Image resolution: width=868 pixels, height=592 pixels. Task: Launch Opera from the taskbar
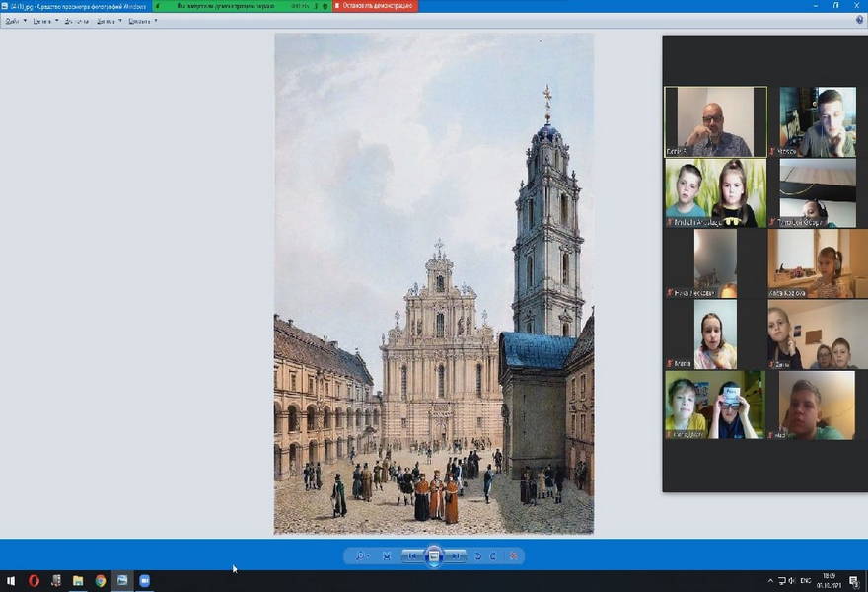pos(34,581)
